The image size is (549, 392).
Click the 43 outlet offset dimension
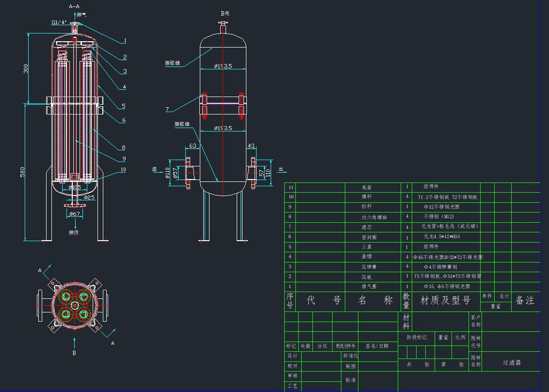(251, 146)
